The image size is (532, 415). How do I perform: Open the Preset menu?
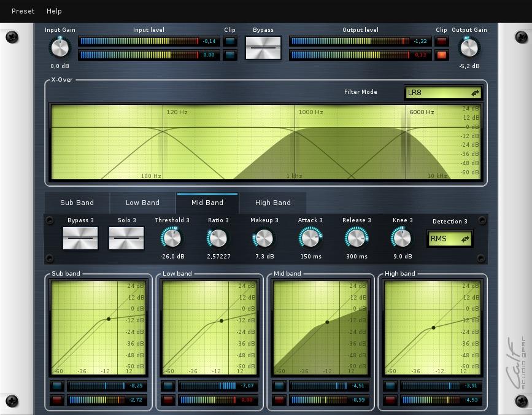[x=23, y=11]
